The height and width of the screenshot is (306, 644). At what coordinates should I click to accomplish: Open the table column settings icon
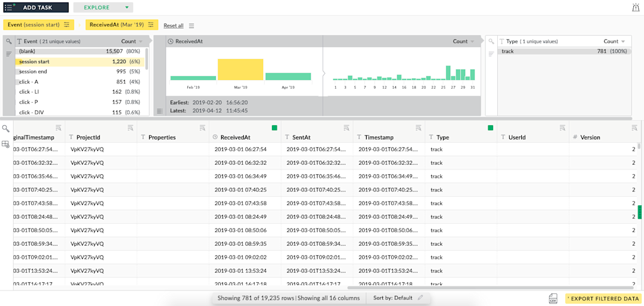(6, 144)
